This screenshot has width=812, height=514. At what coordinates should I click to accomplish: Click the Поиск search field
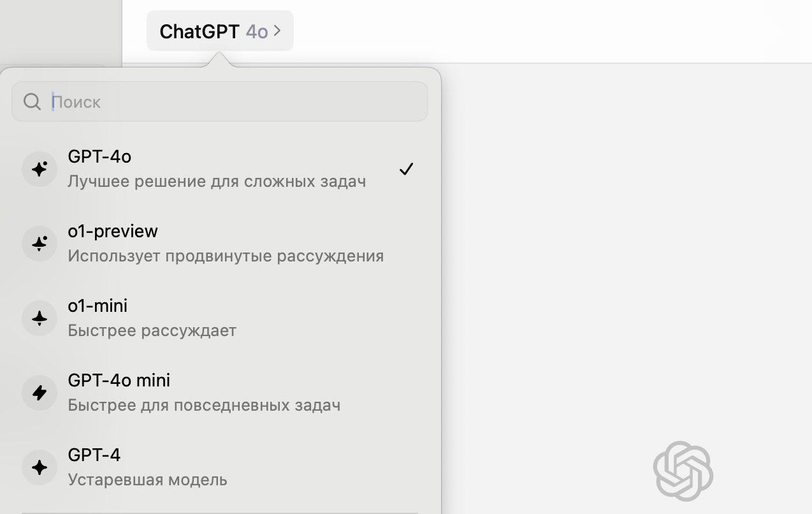(220, 101)
